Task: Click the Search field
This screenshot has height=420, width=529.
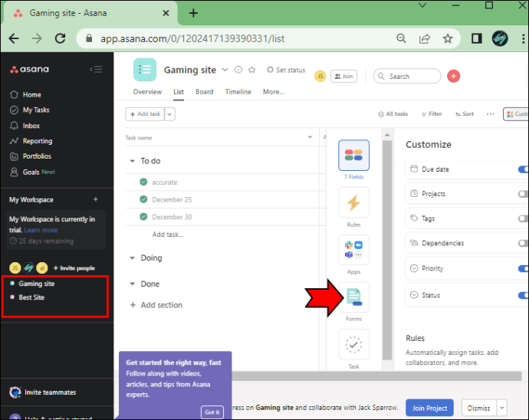Action: pyautogui.click(x=407, y=76)
